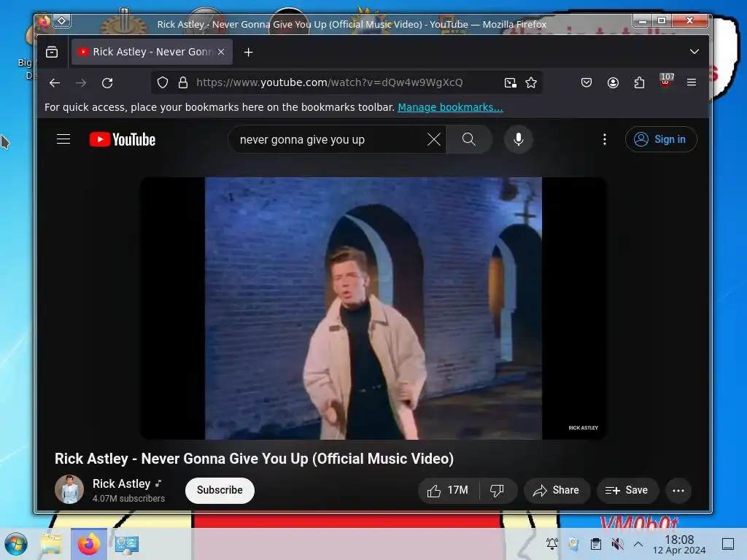Expand hidden system tray icons arrow
The height and width of the screenshot is (560, 747).
tap(638, 544)
